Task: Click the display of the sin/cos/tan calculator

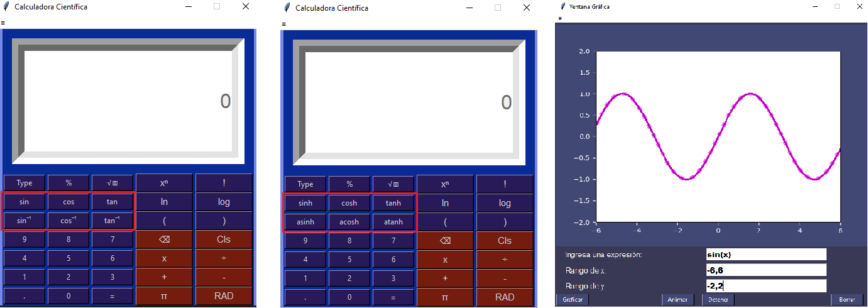Action: point(128,101)
